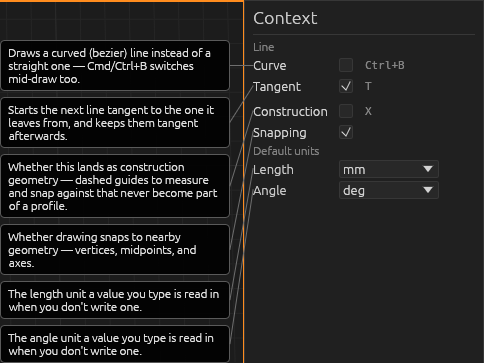This screenshot has height=363, width=484.
Task: Click the Snapping label
Action: click(280, 133)
